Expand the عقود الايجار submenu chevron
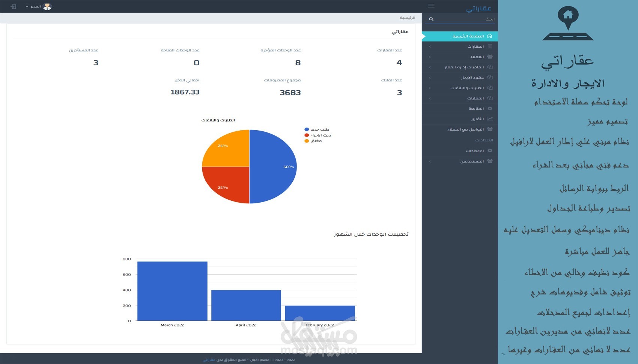The width and height of the screenshot is (638, 364). point(429,77)
